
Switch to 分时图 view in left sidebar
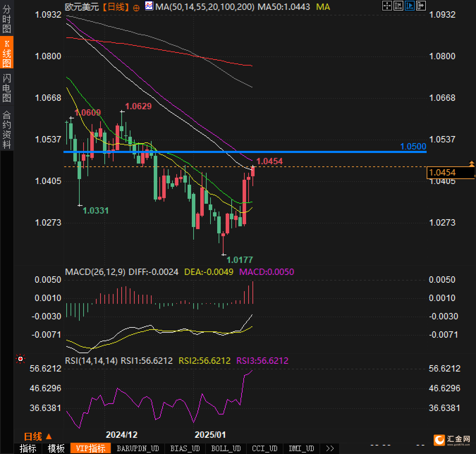tap(7, 19)
